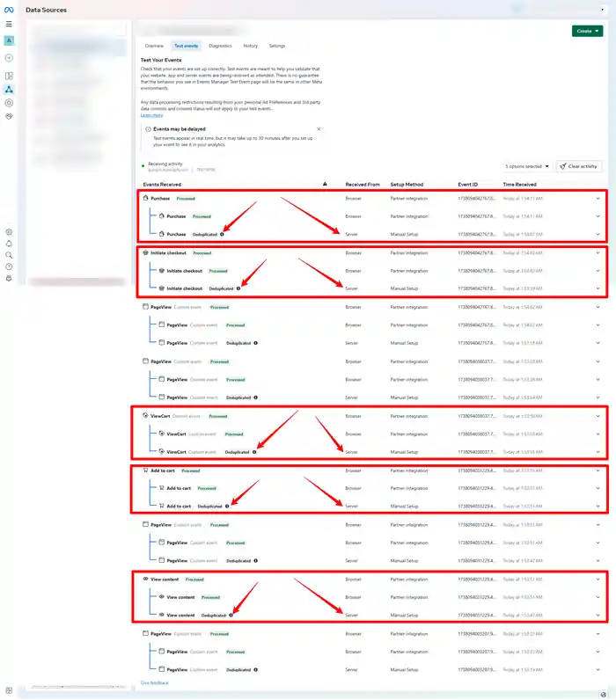The height and width of the screenshot is (700, 616).
Task: Click the icon at the page's bottom-left corner
Action: [9, 690]
